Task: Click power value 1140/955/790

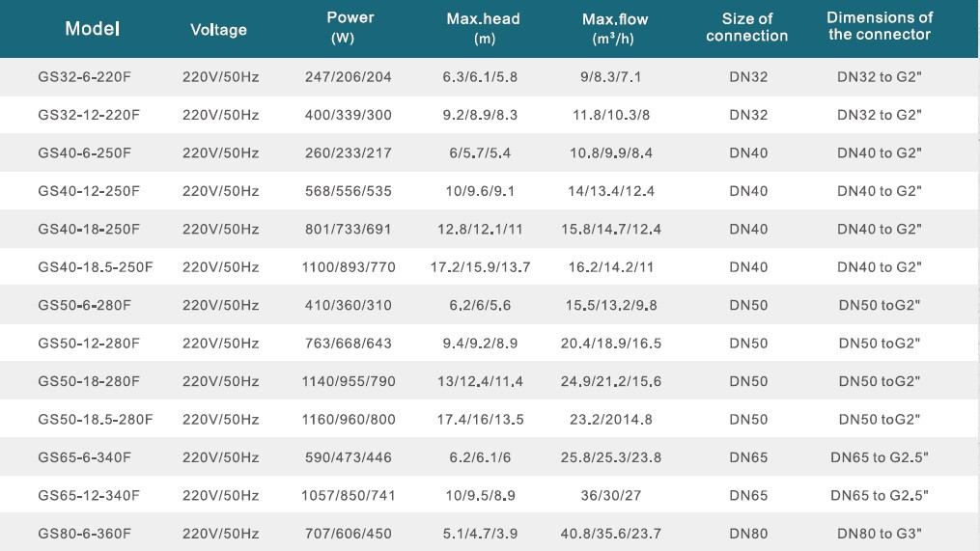Action: pyautogui.click(x=349, y=382)
